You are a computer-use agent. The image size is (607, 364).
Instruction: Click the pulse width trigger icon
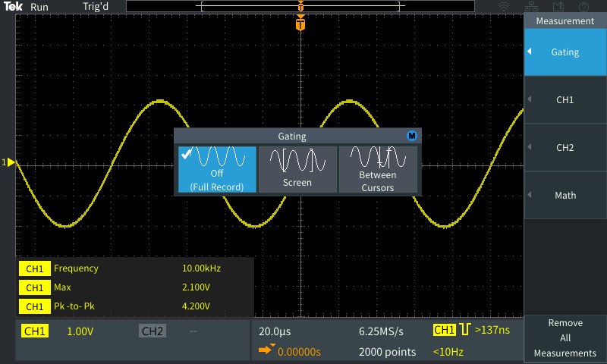pyautogui.click(x=465, y=330)
